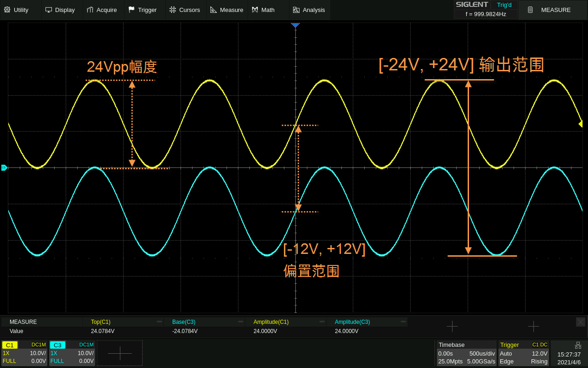Viewport: 588px width, 368px height.
Task: Open Cursors from the top bar
Action: point(185,10)
